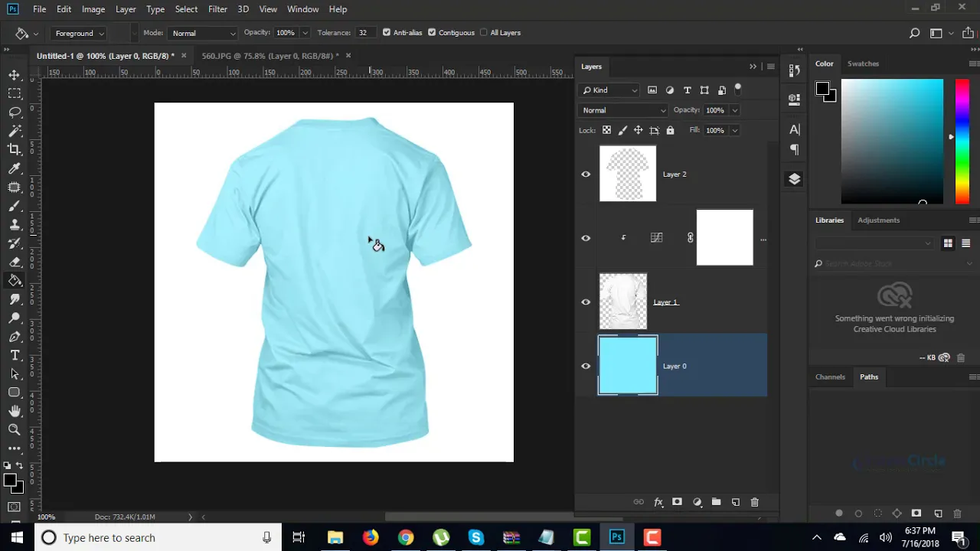This screenshot has width=980, height=551.
Task: Open the Character panel icon
Action: click(794, 129)
